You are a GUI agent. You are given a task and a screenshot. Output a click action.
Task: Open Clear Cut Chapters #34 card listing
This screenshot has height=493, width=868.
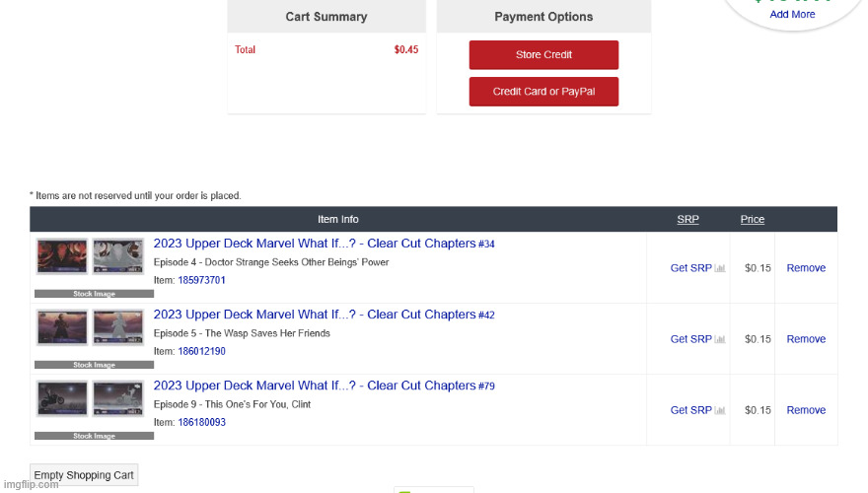pos(324,244)
